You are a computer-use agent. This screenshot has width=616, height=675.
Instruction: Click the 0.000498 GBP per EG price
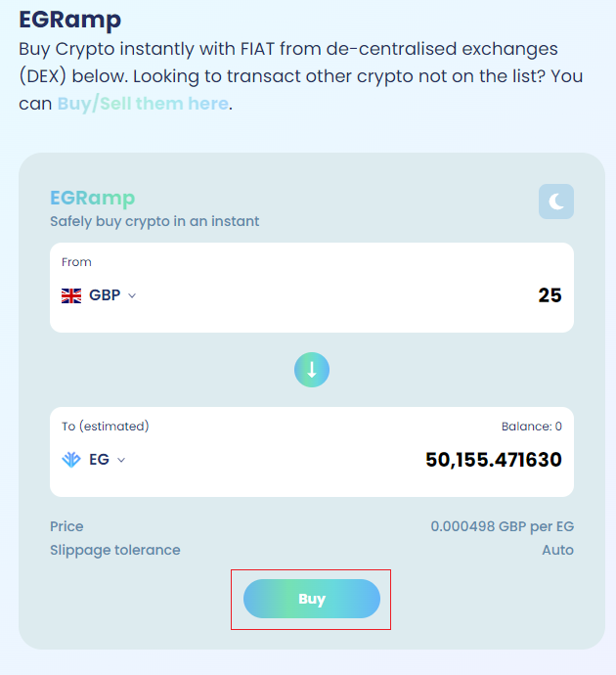click(502, 526)
